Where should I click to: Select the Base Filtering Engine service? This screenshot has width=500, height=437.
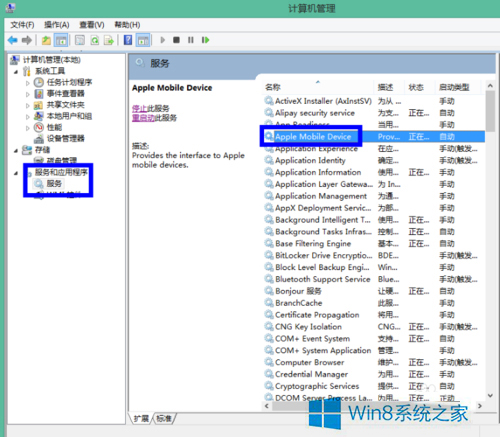pyautogui.click(x=313, y=244)
